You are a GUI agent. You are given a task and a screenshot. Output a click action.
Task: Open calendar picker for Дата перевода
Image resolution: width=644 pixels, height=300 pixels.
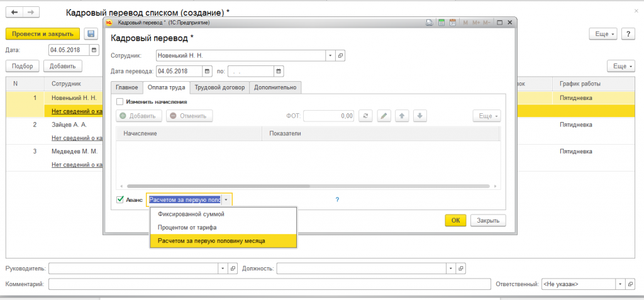point(208,71)
